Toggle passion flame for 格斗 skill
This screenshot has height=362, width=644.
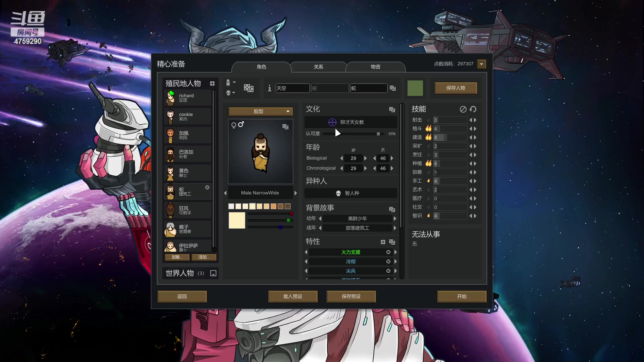coord(428,128)
